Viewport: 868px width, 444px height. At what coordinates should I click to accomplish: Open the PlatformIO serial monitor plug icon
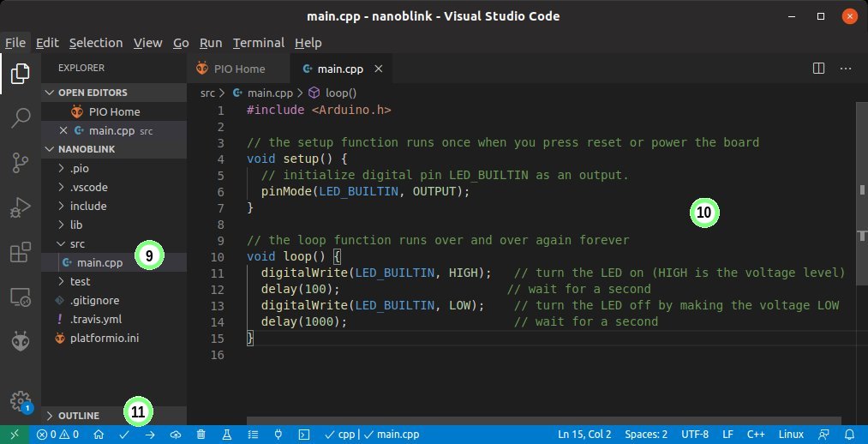point(278,435)
